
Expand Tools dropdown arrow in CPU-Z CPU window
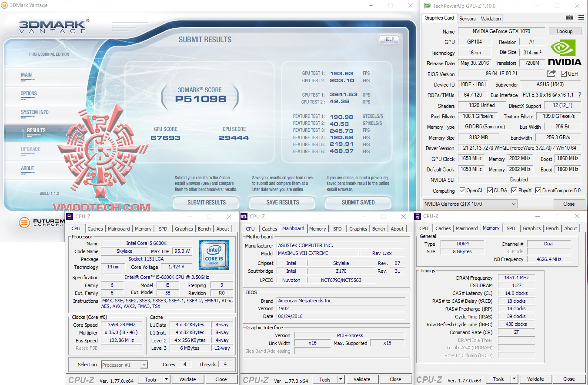[166, 379]
